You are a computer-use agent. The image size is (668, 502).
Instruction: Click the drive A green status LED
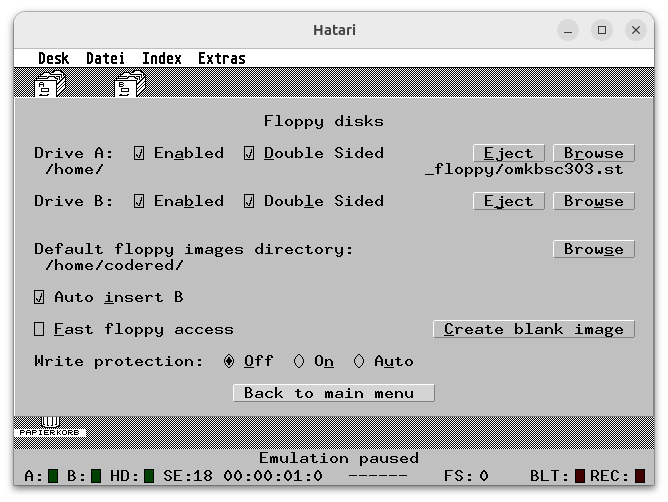tap(53, 476)
